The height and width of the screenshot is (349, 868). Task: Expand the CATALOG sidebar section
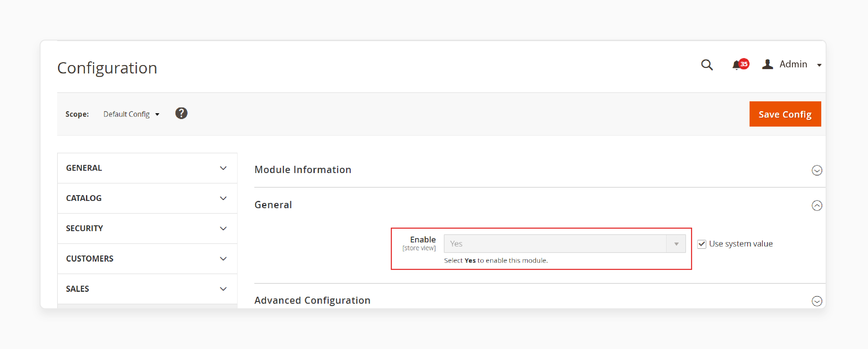[147, 198]
